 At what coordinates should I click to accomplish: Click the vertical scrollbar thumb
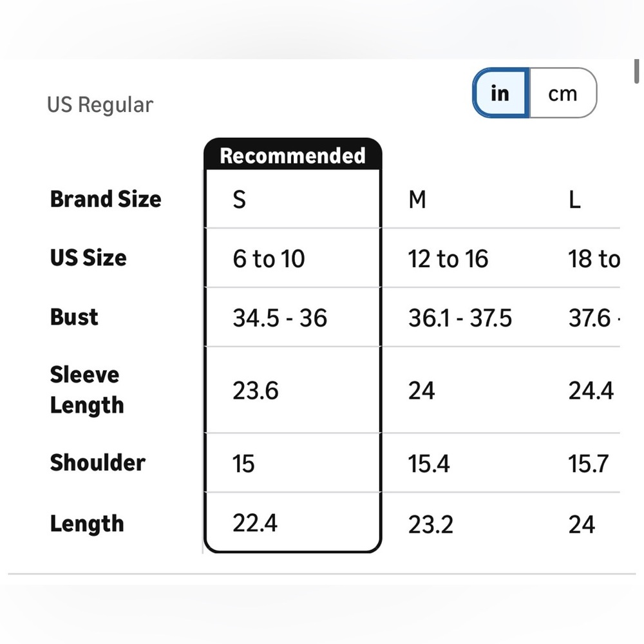pos(636,71)
